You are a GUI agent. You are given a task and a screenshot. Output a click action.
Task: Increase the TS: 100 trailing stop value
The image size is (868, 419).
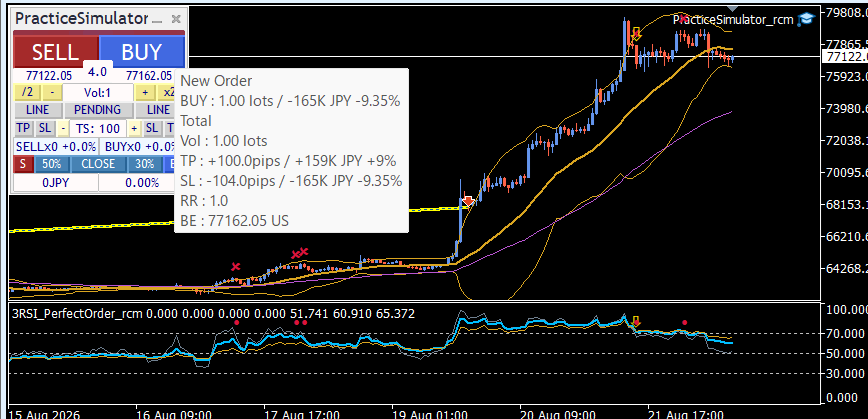click(x=133, y=128)
